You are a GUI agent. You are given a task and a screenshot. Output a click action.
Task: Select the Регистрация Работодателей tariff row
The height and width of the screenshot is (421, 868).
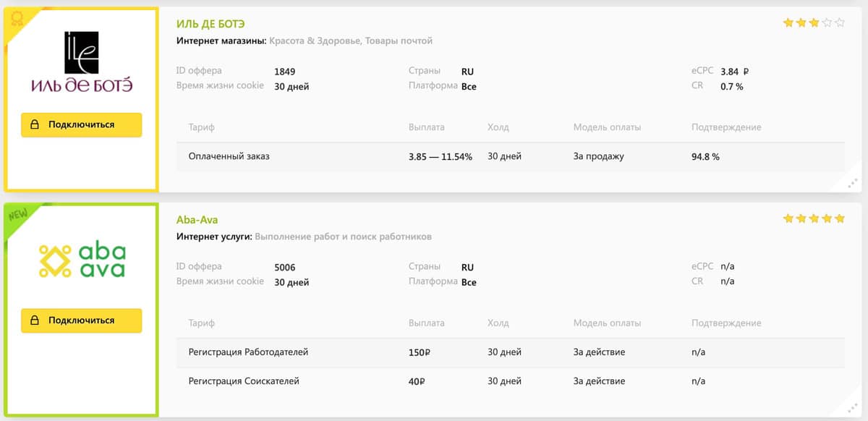pos(248,352)
